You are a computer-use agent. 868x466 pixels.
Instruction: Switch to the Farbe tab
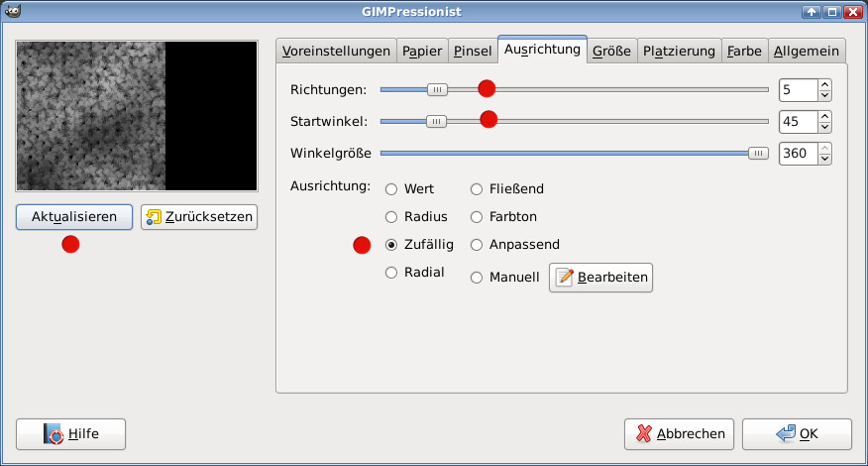pyautogui.click(x=744, y=51)
